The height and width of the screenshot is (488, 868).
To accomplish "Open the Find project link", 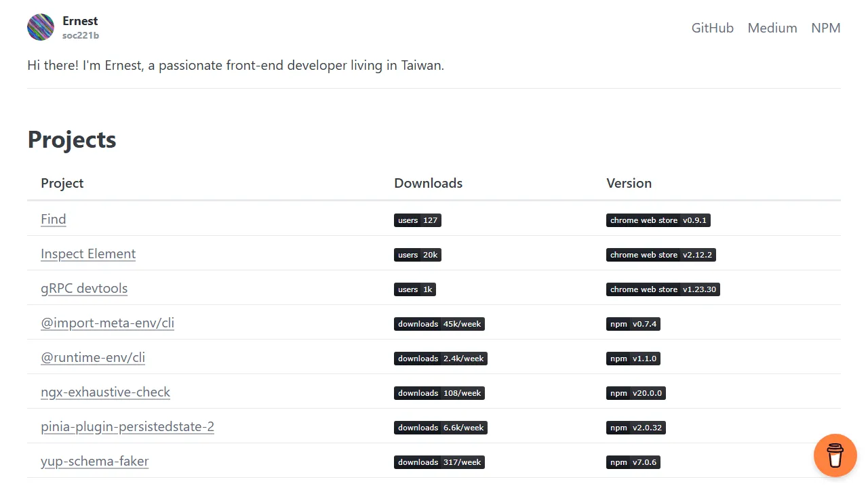I will (x=53, y=219).
